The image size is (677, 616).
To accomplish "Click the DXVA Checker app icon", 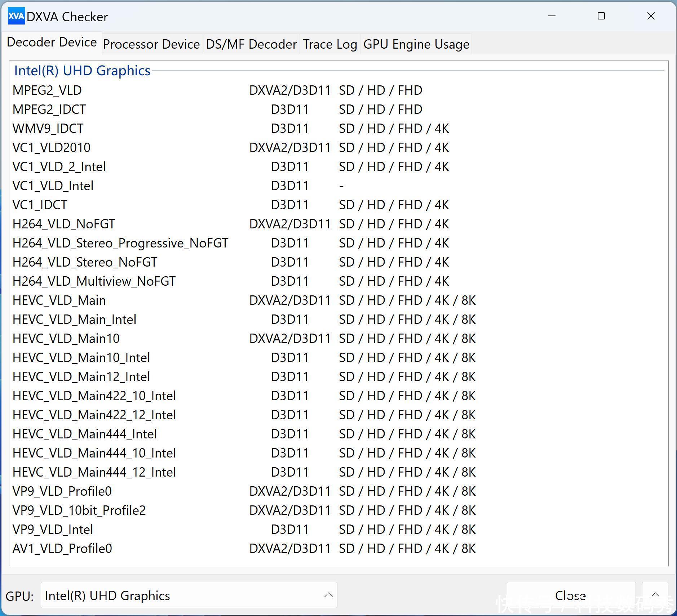I will 16,16.
